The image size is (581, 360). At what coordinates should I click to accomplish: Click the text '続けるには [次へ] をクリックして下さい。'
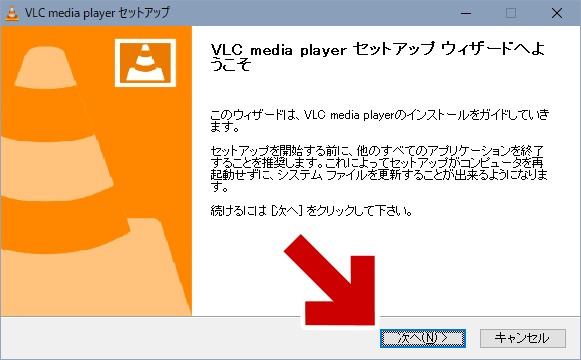(311, 211)
